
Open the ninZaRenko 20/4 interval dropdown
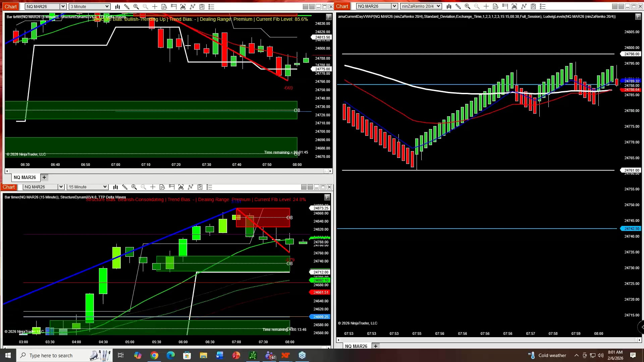click(x=421, y=6)
